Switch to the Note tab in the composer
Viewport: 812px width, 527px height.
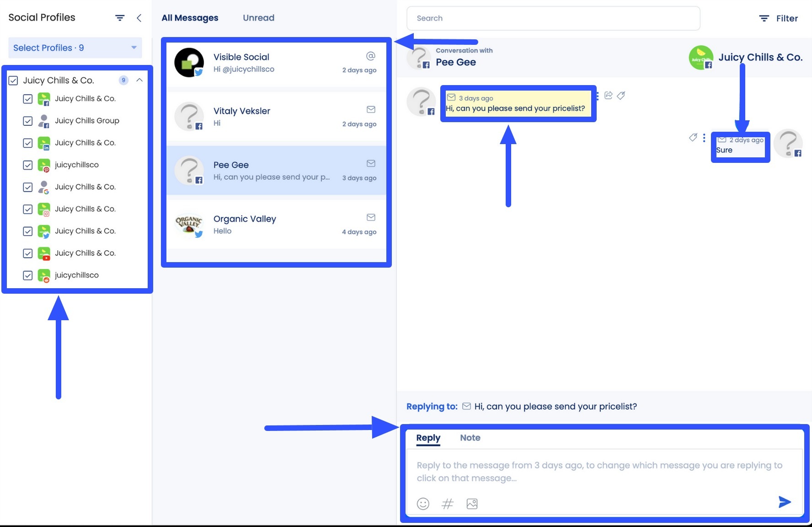(x=470, y=438)
